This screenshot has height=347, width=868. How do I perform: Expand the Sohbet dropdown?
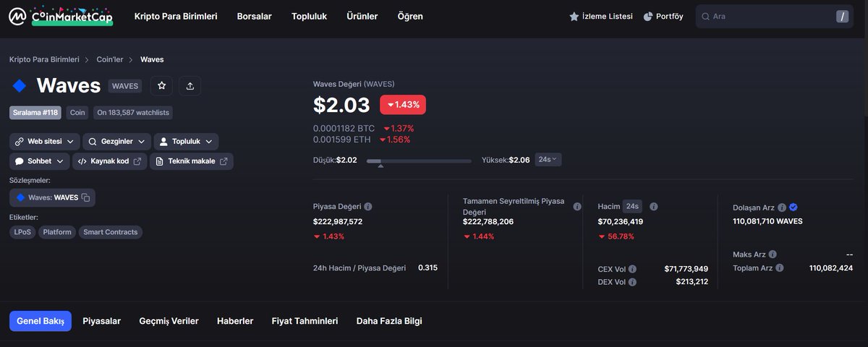pyautogui.click(x=40, y=161)
